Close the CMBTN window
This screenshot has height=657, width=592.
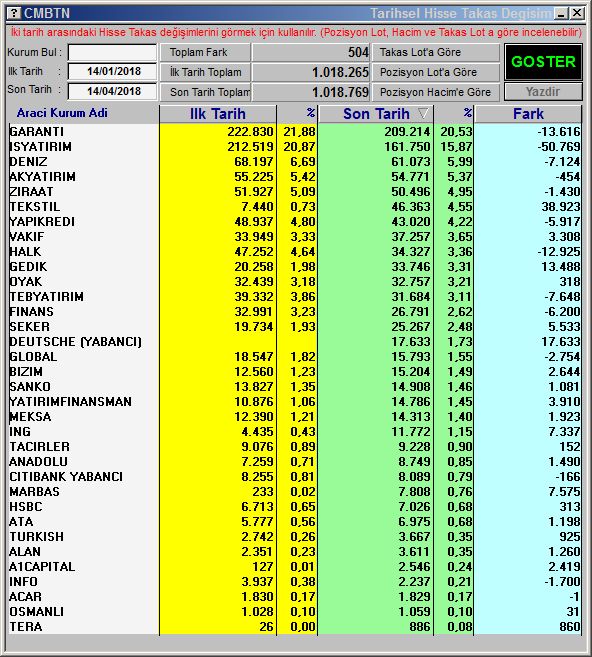(576, 13)
